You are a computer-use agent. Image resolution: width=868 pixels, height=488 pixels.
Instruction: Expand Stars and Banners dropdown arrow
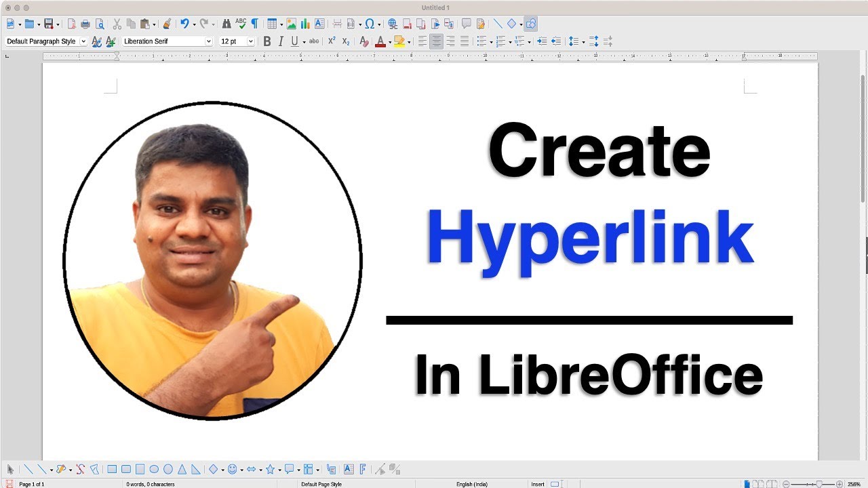279,470
